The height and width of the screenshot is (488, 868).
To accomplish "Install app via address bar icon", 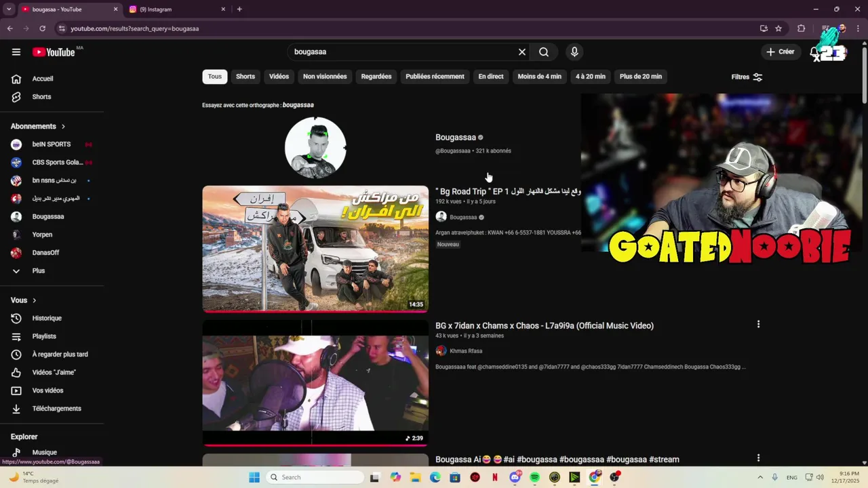I will (764, 28).
